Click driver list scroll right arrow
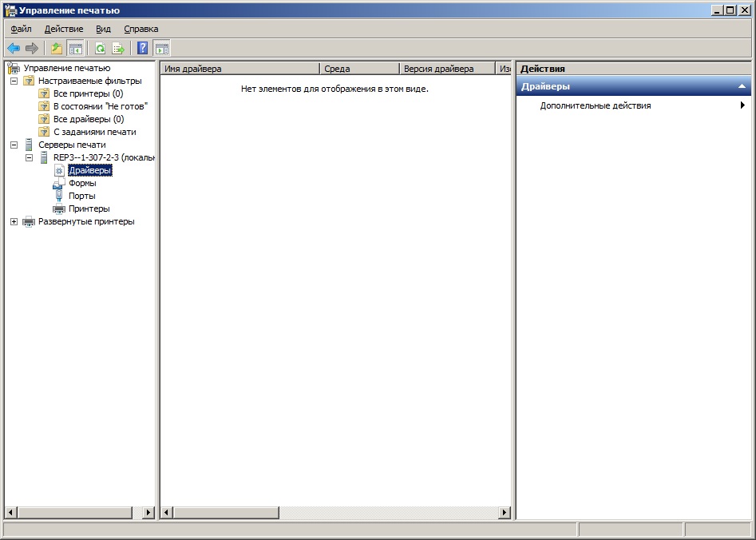The width and height of the screenshot is (756, 540). coord(505,513)
